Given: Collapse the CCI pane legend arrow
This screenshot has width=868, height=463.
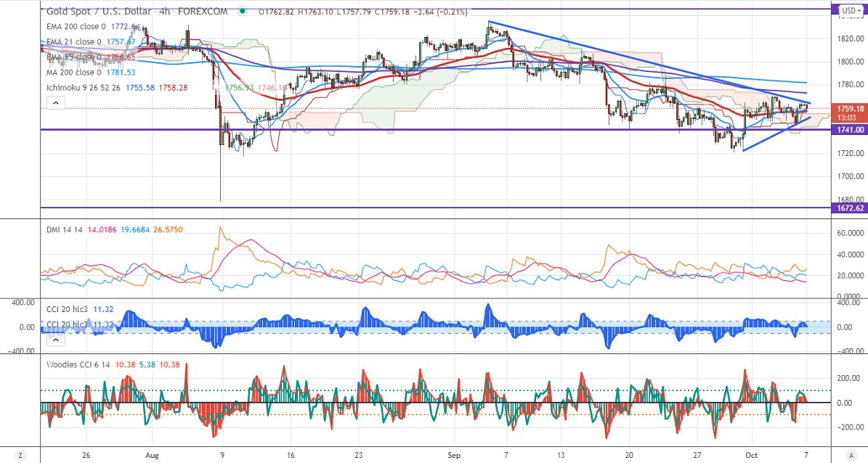Looking at the screenshot, I should (x=56, y=340).
